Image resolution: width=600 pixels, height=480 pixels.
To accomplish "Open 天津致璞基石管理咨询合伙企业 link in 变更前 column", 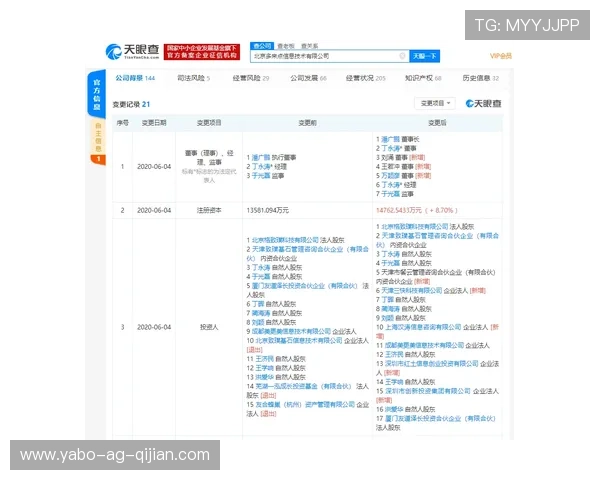I will (x=307, y=253).
